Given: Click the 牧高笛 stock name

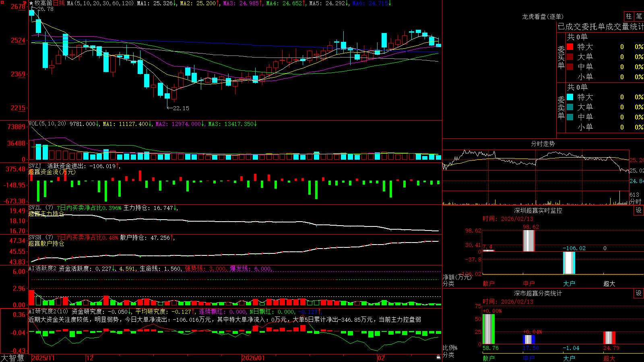Looking at the screenshot, I should click(43, 3).
